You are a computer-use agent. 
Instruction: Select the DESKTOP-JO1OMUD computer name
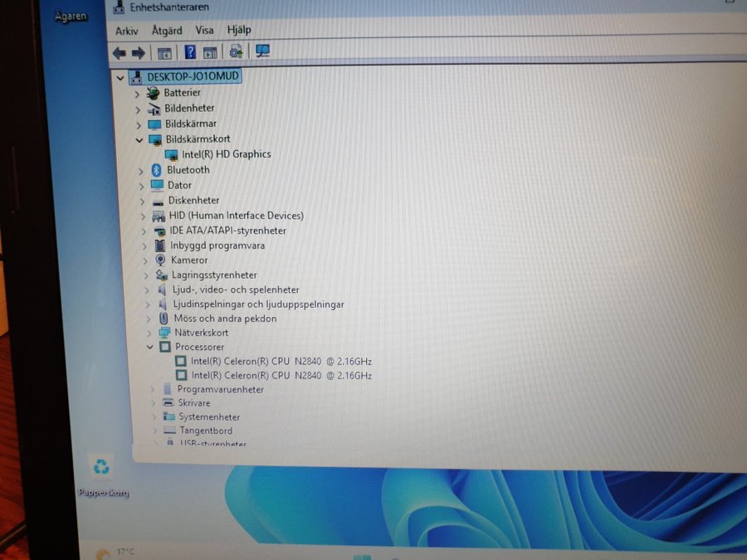click(193, 76)
